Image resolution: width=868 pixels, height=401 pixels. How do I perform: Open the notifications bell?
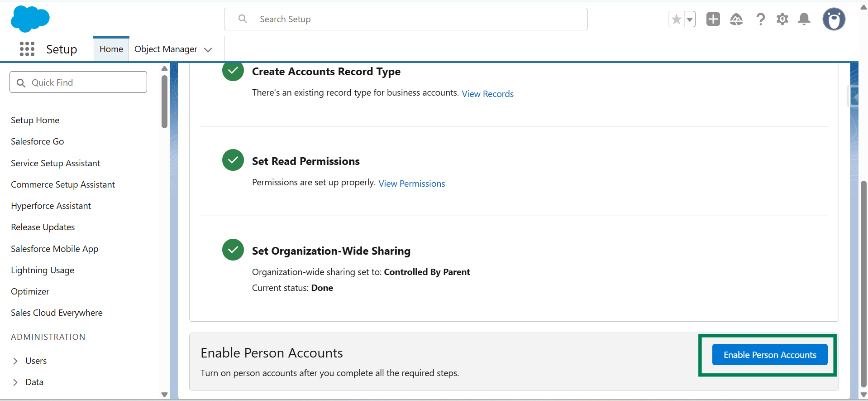(x=804, y=19)
